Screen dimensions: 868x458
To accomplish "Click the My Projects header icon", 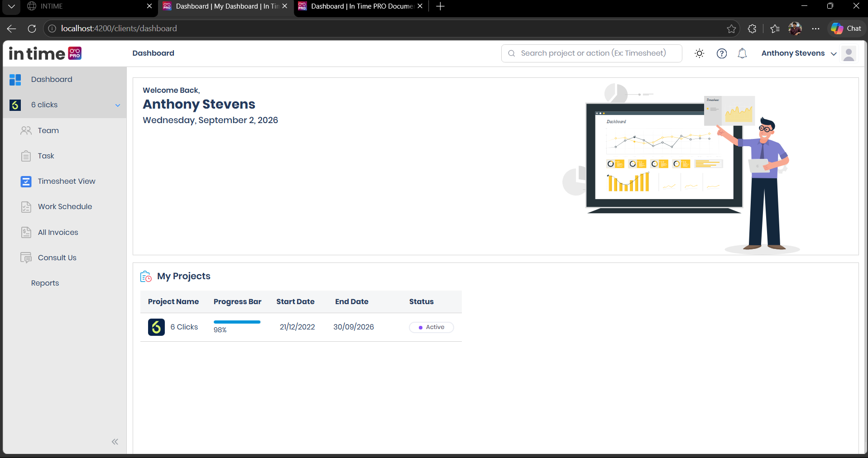I will tap(146, 277).
